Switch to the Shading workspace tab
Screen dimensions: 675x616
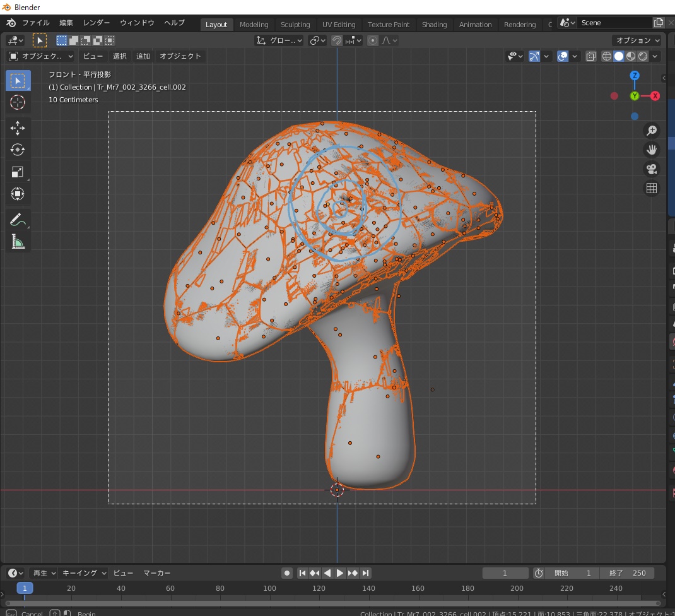click(x=434, y=25)
